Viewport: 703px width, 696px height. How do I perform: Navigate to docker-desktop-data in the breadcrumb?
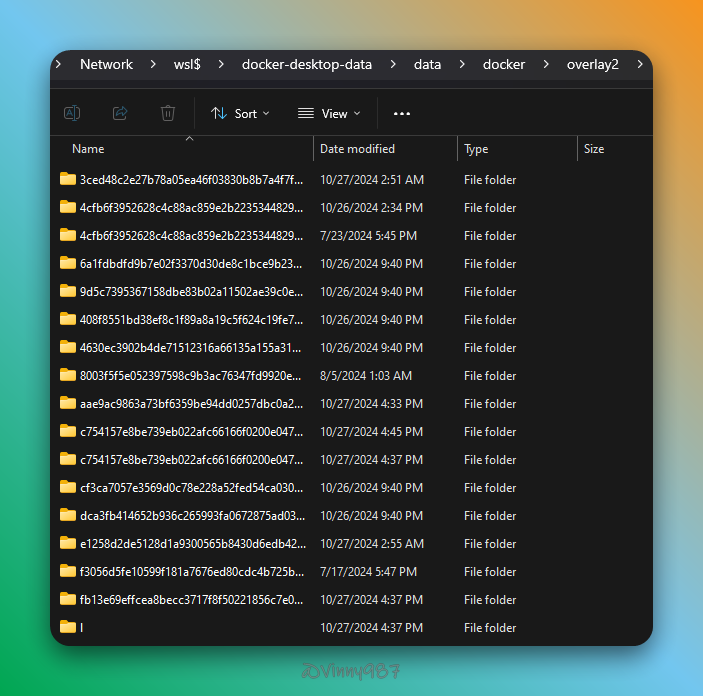tap(307, 64)
